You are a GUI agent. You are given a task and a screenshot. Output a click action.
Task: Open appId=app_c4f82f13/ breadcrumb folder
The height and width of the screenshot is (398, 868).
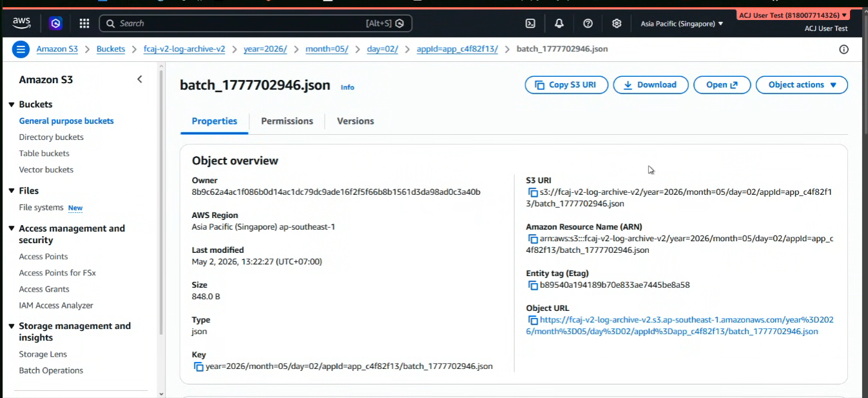(x=458, y=49)
